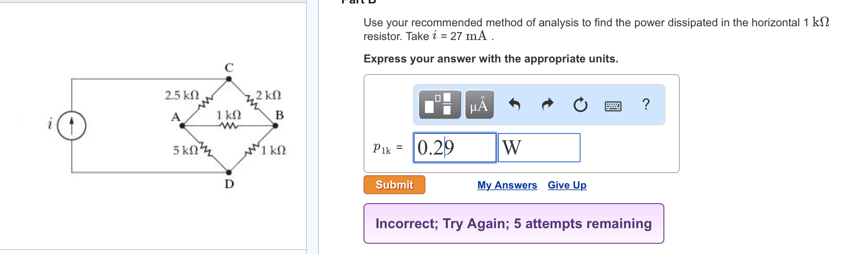Show keyboard shortcuts via keyboard icon
This screenshot has height=254, width=868.
point(613,105)
